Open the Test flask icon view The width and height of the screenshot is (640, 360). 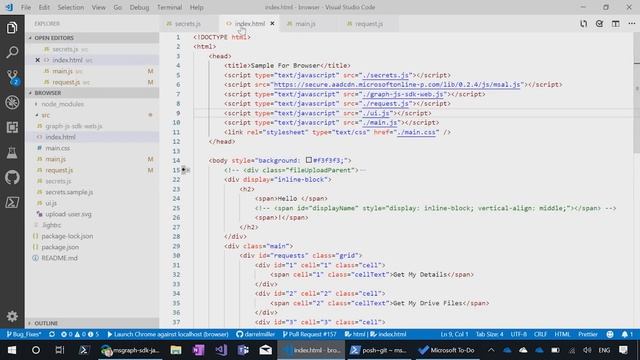pyautogui.click(x=12, y=152)
